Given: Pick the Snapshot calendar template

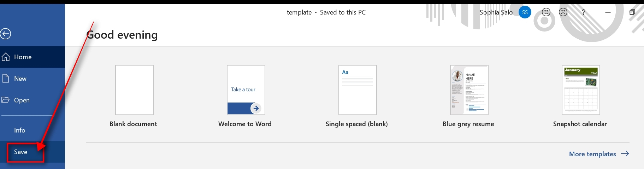Looking at the screenshot, I should [581, 90].
